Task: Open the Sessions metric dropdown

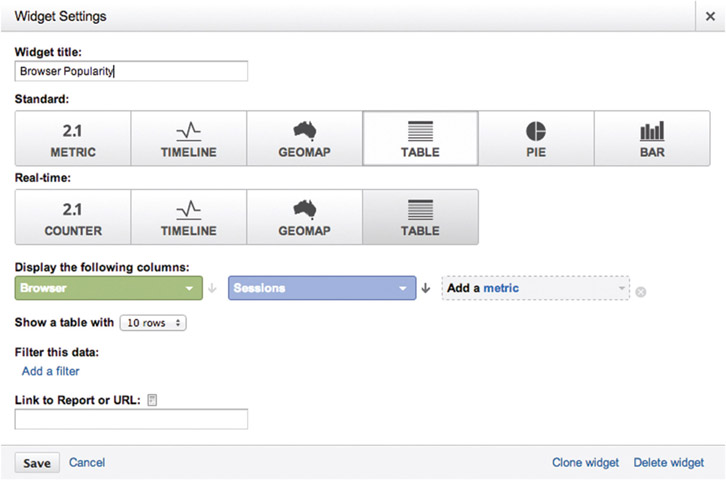Action: coord(321,288)
